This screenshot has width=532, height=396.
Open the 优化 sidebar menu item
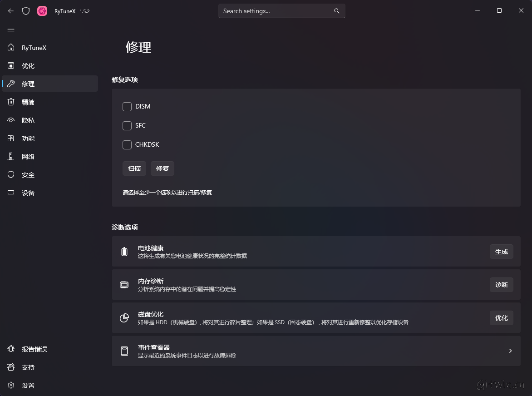[28, 66]
